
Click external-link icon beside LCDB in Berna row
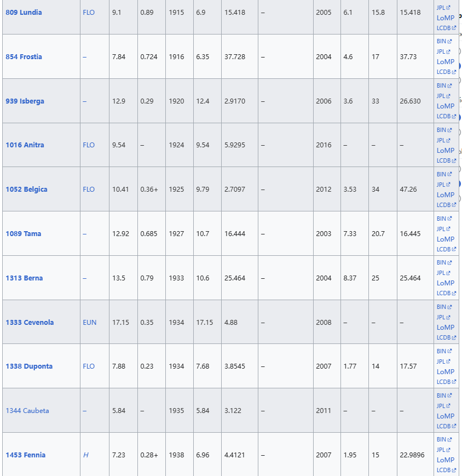pos(454,294)
